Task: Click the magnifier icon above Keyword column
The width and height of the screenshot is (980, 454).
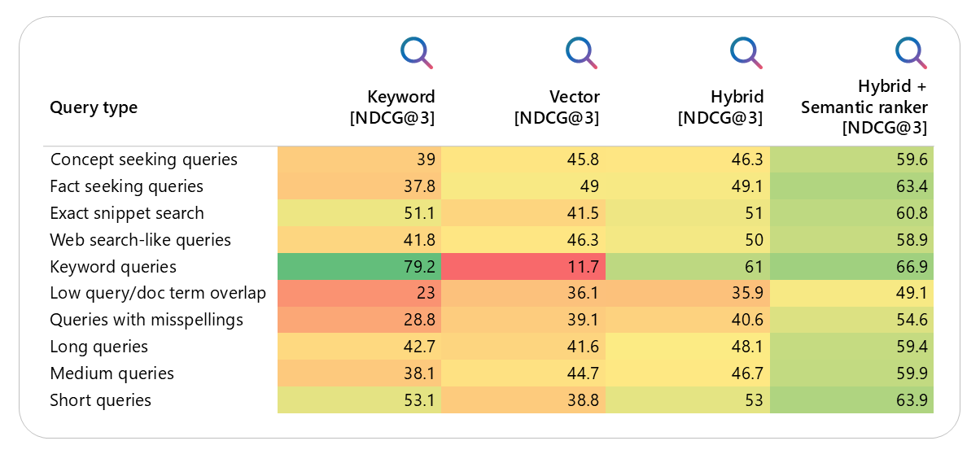Action: point(416,52)
